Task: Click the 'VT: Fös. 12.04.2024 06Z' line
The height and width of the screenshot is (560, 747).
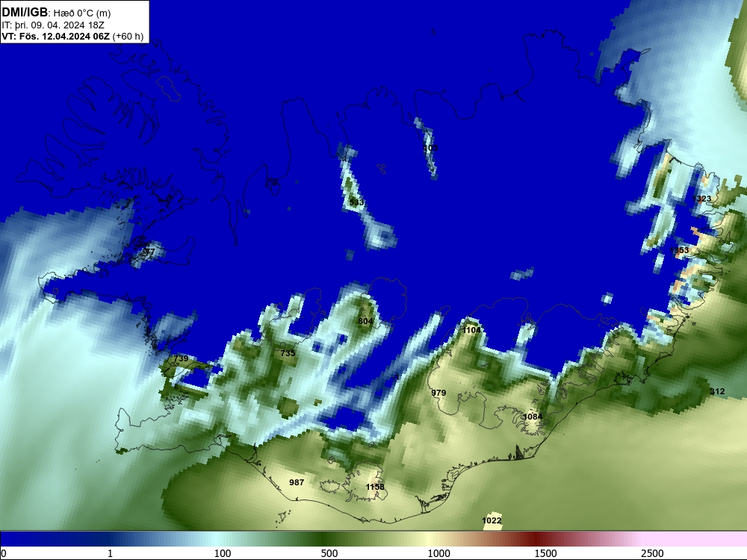Action: coord(56,36)
